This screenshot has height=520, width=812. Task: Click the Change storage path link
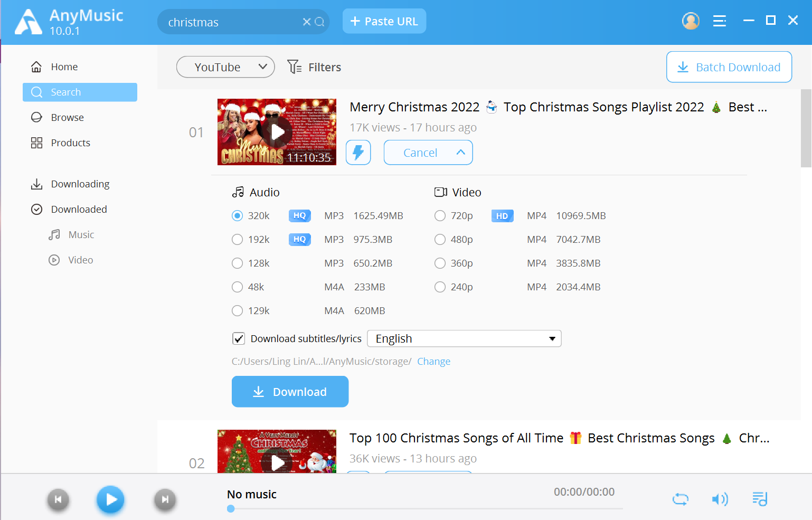(x=433, y=362)
